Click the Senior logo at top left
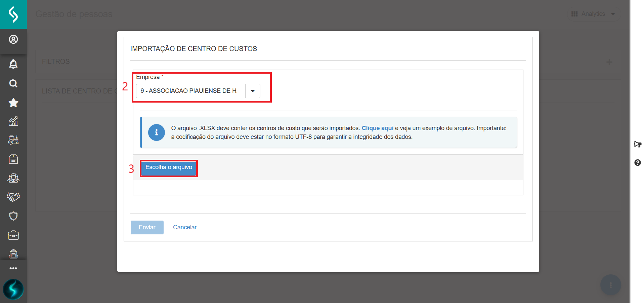Viewport: 644px width, 306px height. pos(13,14)
